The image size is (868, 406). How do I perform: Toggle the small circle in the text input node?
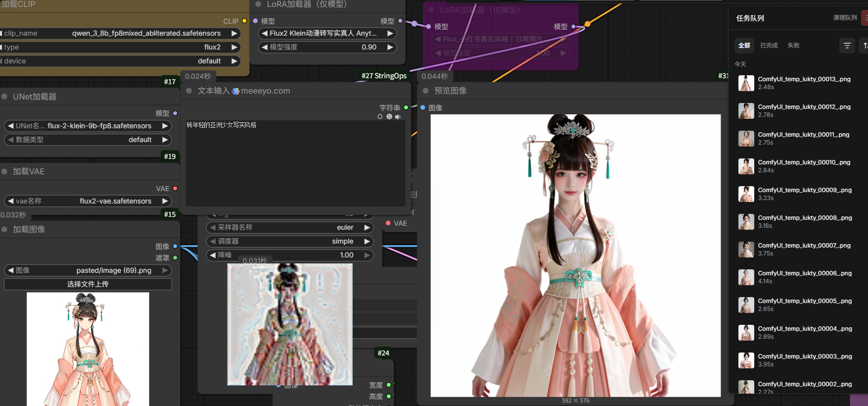coord(380,117)
